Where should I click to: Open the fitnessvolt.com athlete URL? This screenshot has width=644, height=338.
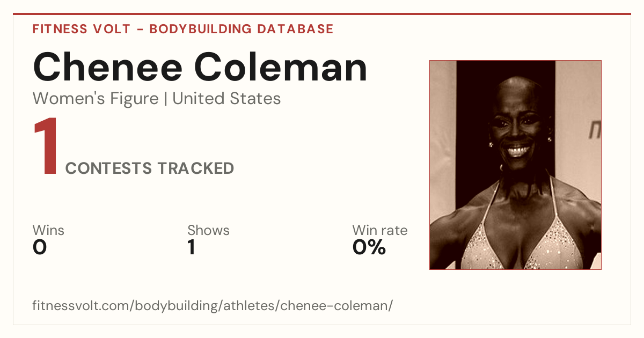[213, 306]
